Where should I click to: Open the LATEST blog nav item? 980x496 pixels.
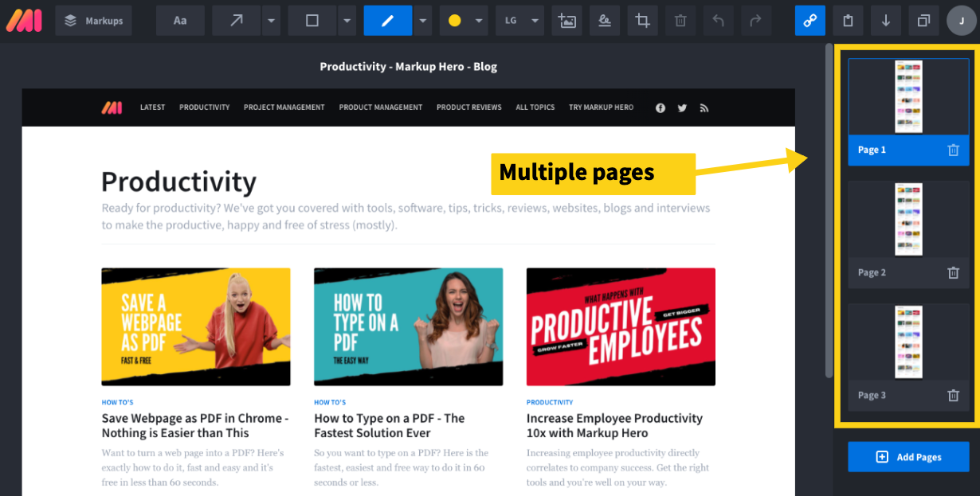pyautogui.click(x=153, y=107)
